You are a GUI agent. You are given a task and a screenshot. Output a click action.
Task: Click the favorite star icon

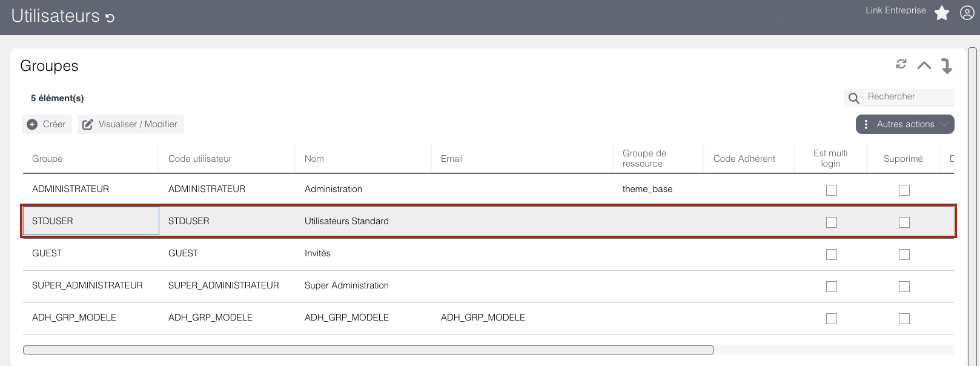click(942, 13)
